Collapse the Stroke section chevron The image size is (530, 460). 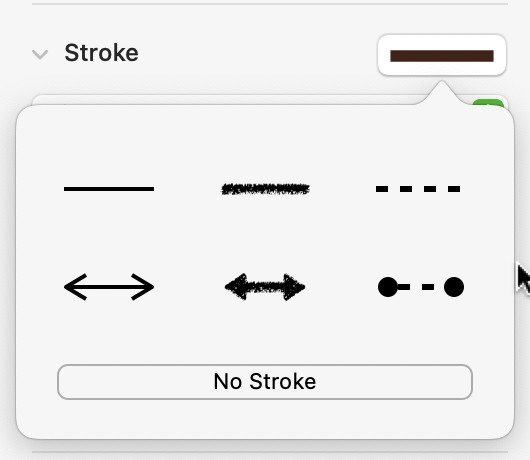point(40,54)
